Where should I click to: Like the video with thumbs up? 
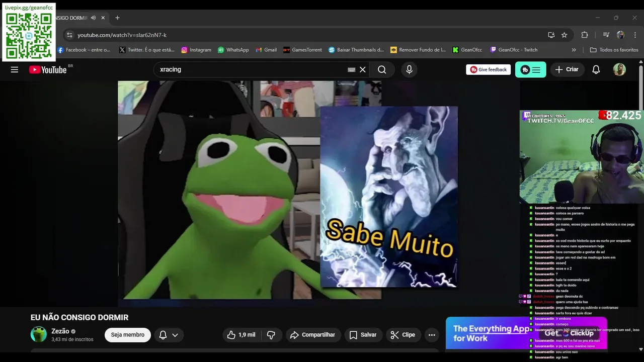coord(231,335)
